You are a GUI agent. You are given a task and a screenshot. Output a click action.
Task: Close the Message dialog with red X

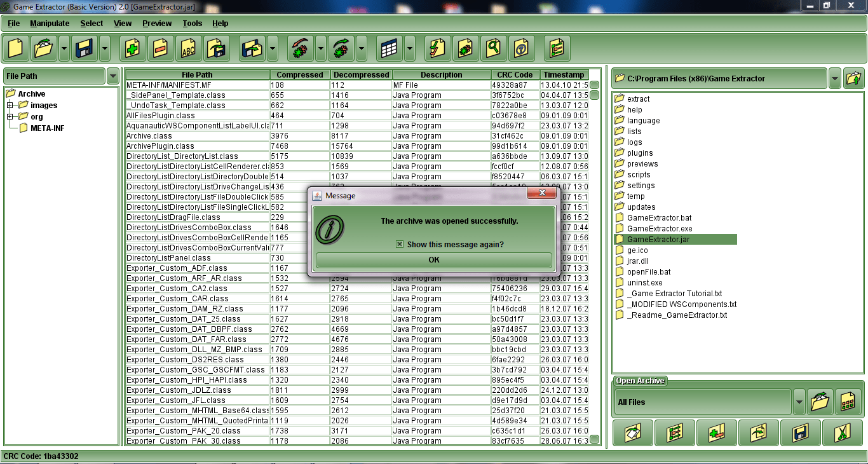coord(542,193)
